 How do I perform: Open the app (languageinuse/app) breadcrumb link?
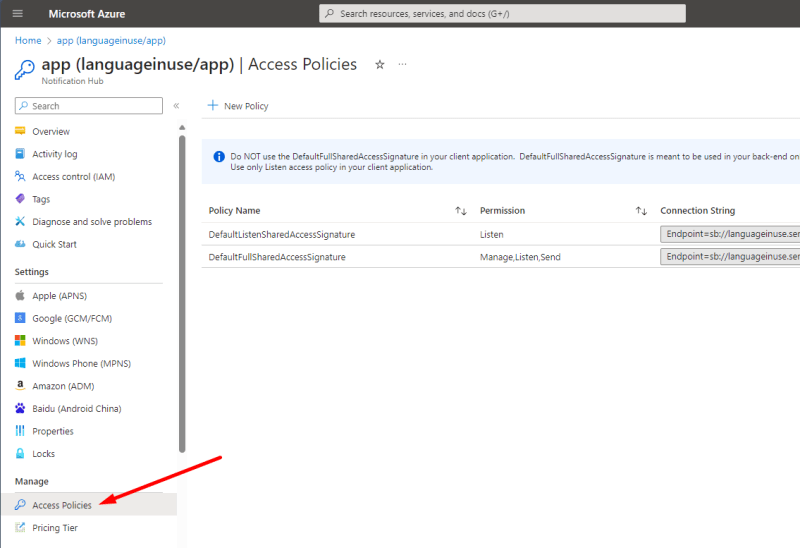[111, 40]
